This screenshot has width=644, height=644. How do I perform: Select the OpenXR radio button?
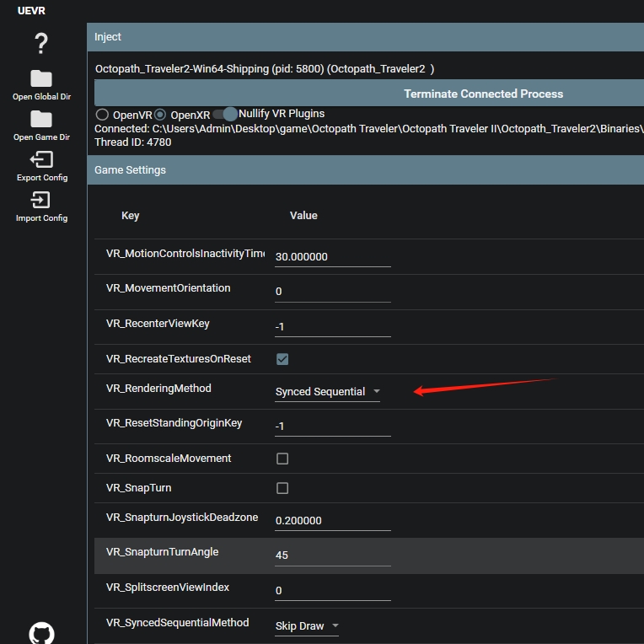[160, 115]
